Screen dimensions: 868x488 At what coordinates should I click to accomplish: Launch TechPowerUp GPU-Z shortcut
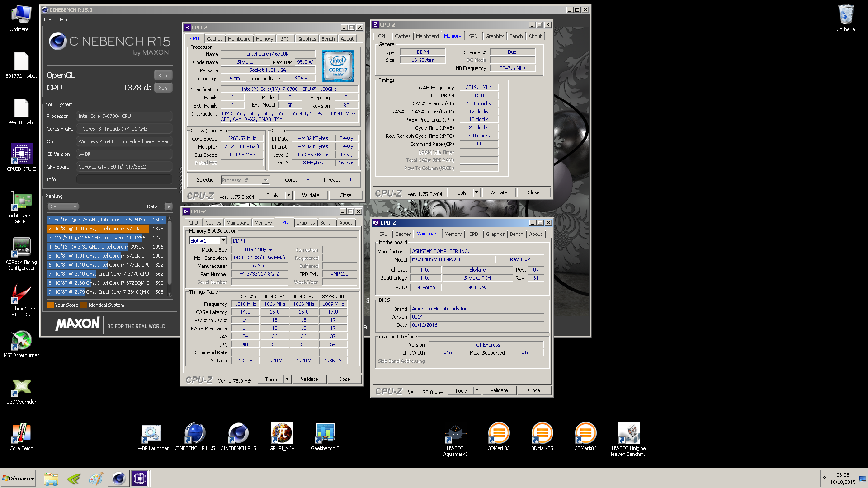click(21, 207)
